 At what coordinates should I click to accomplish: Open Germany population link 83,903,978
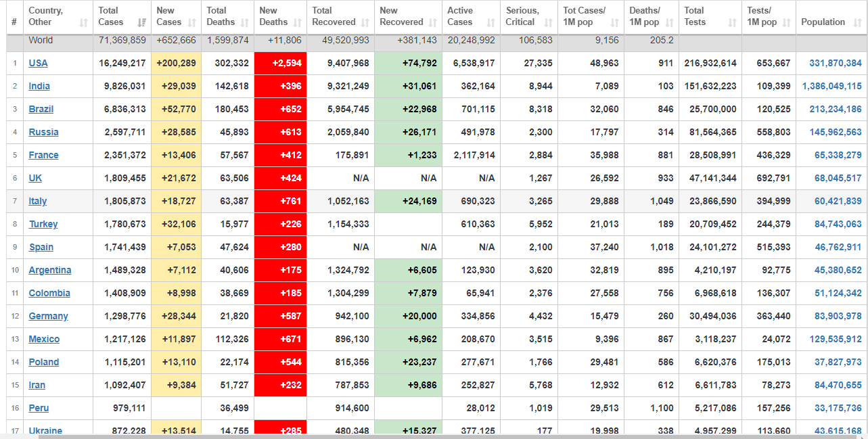pos(838,316)
